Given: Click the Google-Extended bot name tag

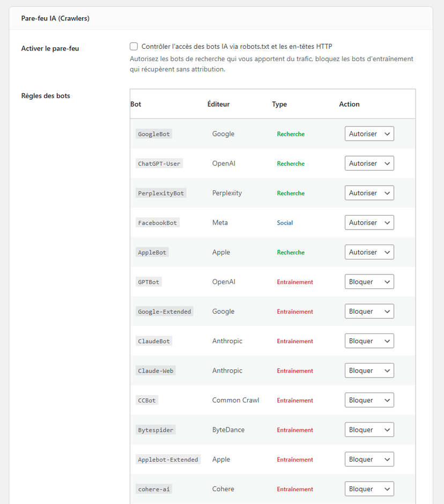Looking at the screenshot, I should pyautogui.click(x=164, y=312).
